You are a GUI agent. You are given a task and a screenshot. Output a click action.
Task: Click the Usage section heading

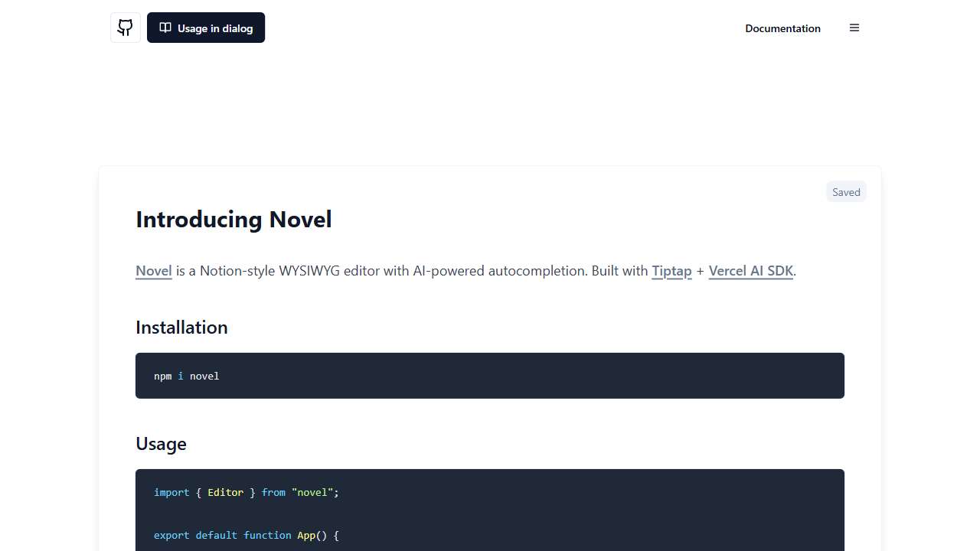pos(161,444)
